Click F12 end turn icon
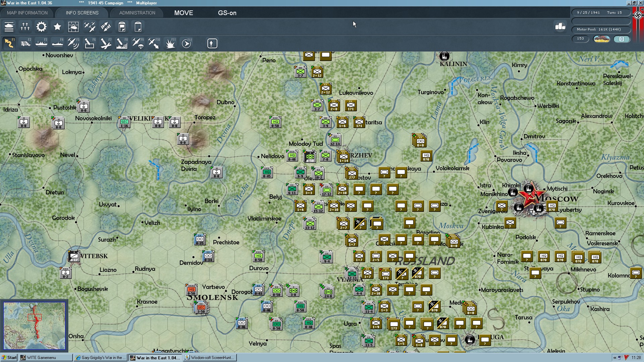The width and height of the screenshot is (644, 362). click(186, 43)
